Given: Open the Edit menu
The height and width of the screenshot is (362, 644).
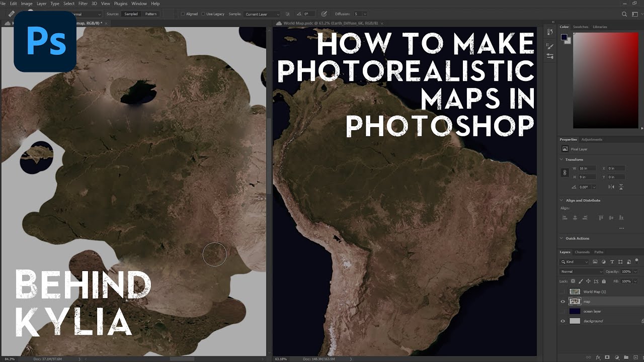Looking at the screenshot, I should (13, 4).
